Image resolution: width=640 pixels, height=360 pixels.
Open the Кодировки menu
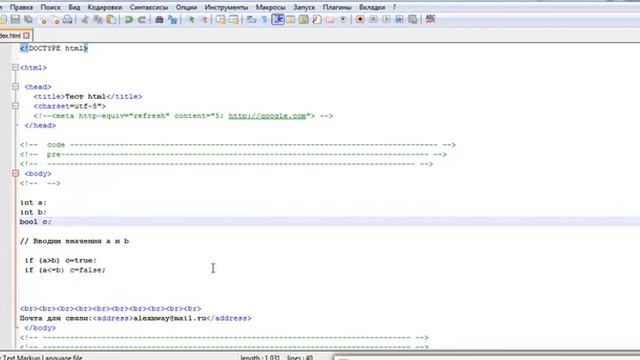click(104, 7)
